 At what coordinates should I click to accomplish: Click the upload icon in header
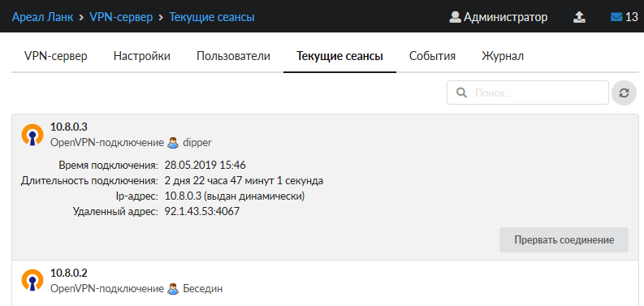coord(579,17)
